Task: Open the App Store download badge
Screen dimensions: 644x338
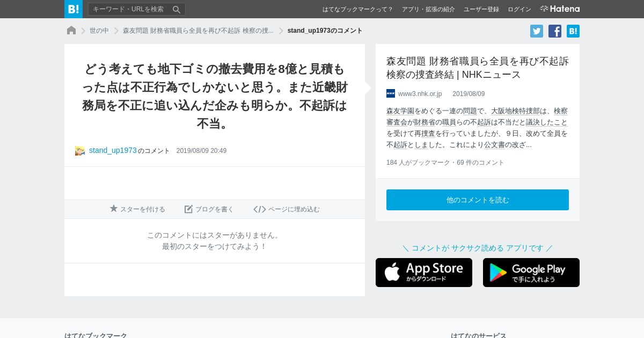Action: point(424,273)
